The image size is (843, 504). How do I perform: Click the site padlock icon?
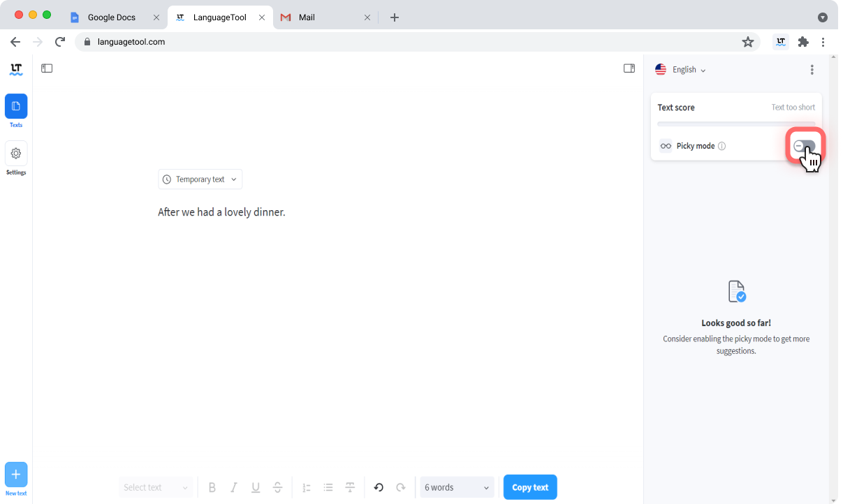[x=87, y=42]
